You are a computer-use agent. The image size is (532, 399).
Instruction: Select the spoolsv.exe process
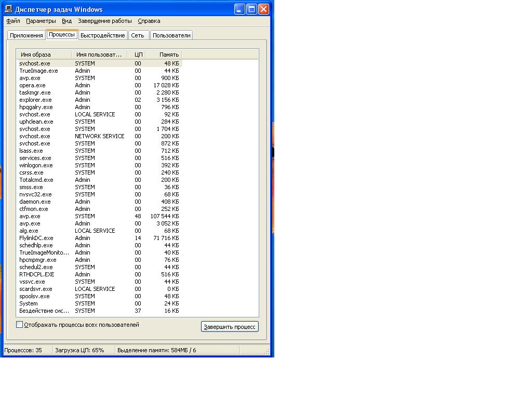coord(99,297)
